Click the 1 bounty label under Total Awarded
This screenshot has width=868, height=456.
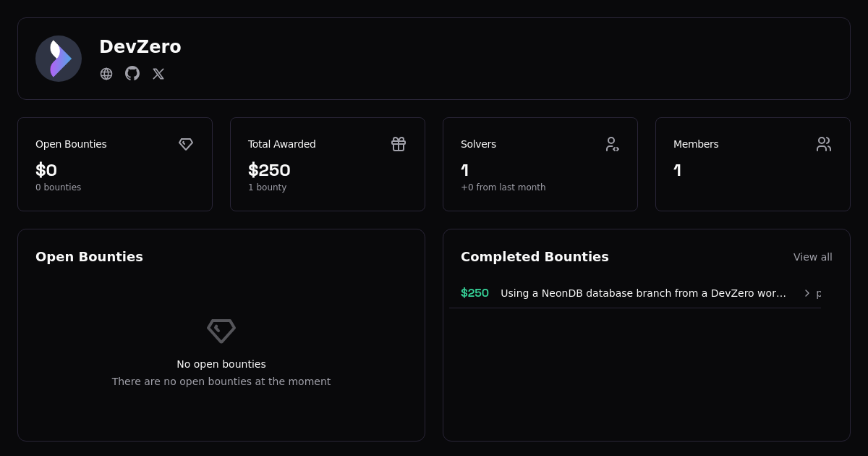pos(267,187)
